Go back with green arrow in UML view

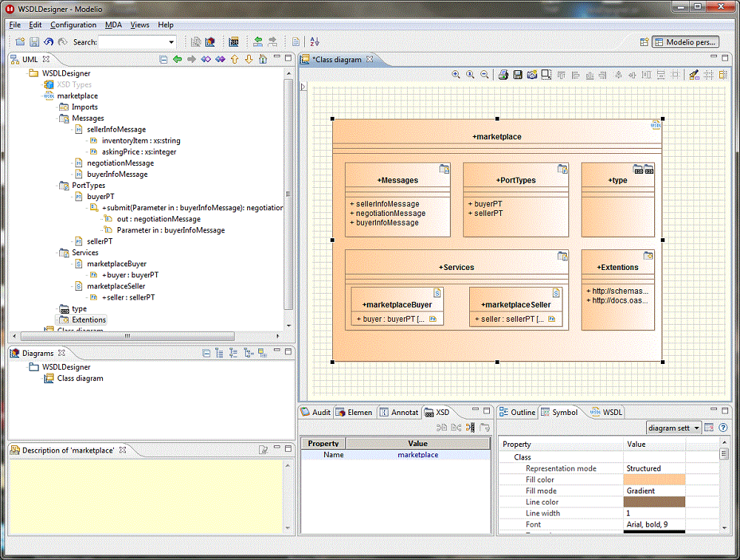[x=178, y=59]
